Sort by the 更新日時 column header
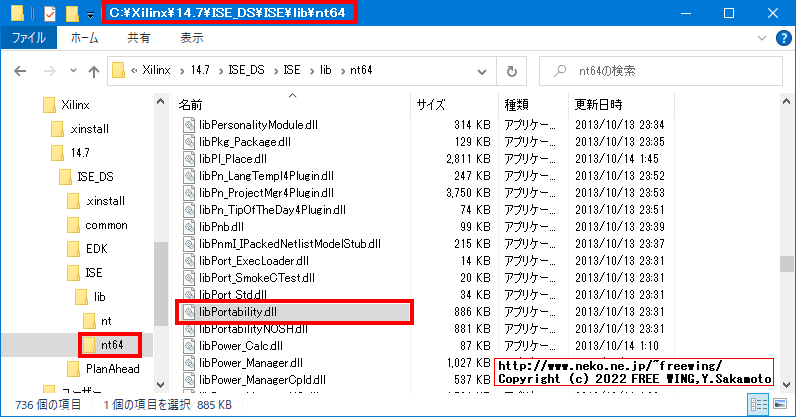Image resolution: width=796 pixels, height=417 pixels. 598,105
